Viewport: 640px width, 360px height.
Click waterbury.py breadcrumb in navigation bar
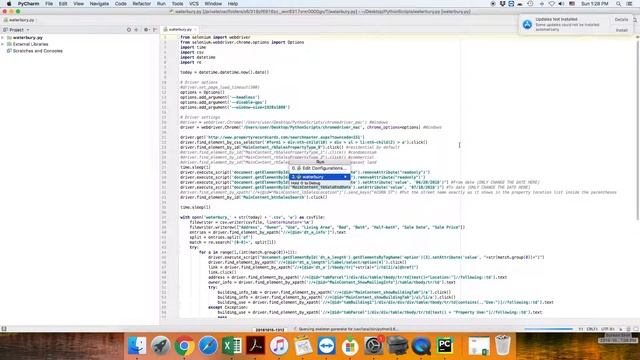pos(19,20)
